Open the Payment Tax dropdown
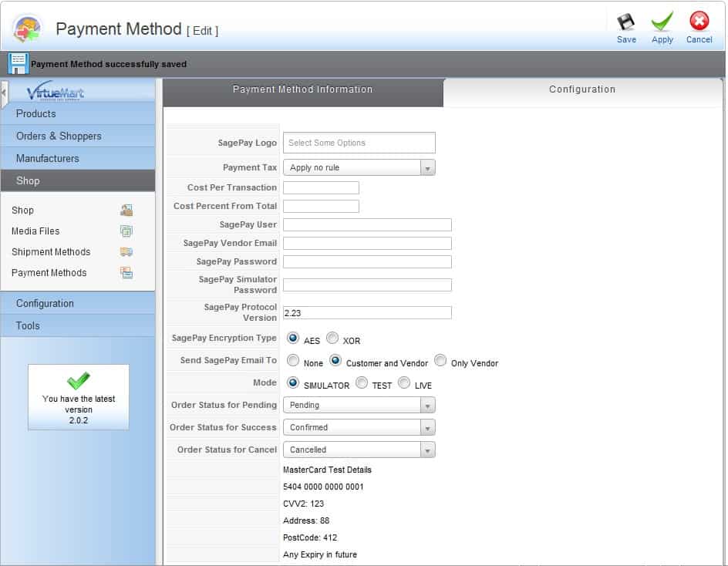The width and height of the screenshot is (728, 566). point(359,167)
